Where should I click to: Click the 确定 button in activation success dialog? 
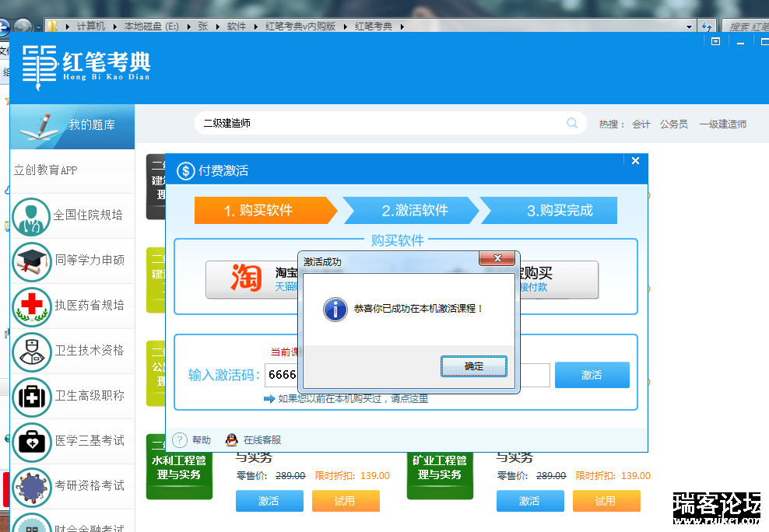point(473,366)
